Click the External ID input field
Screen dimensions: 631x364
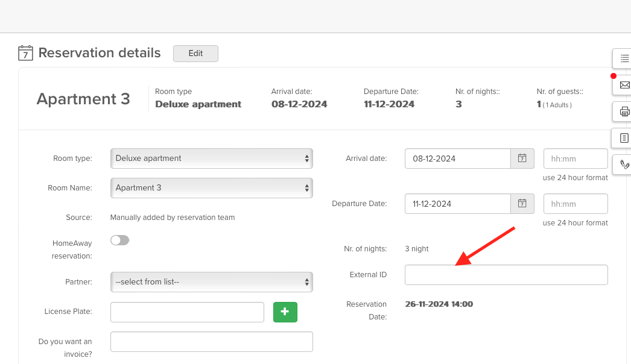tap(506, 274)
